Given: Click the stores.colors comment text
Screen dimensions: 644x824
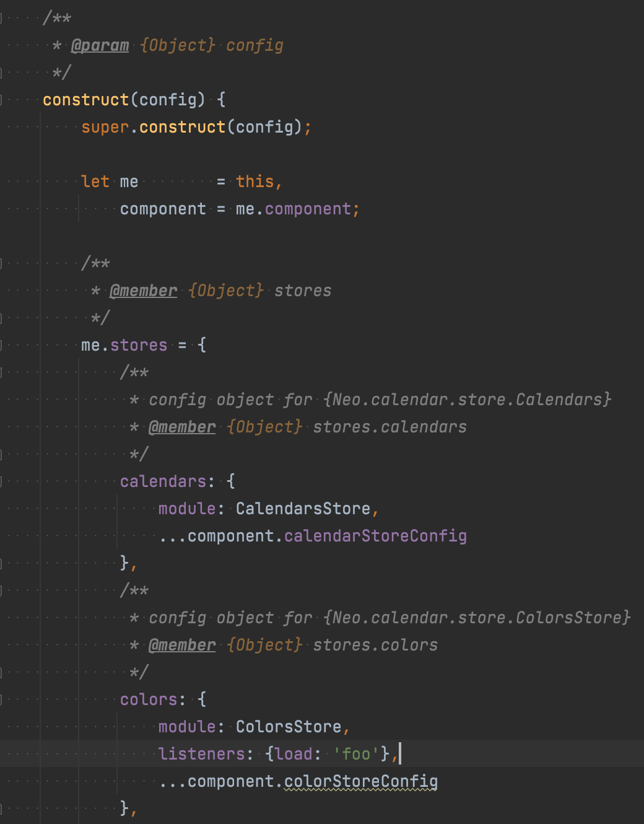Looking at the screenshot, I should click(375, 645).
